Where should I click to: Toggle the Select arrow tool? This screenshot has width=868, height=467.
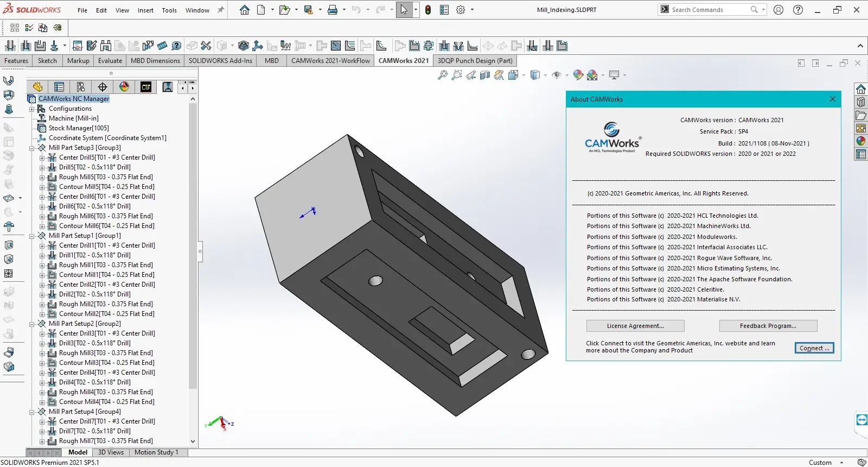click(404, 10)
